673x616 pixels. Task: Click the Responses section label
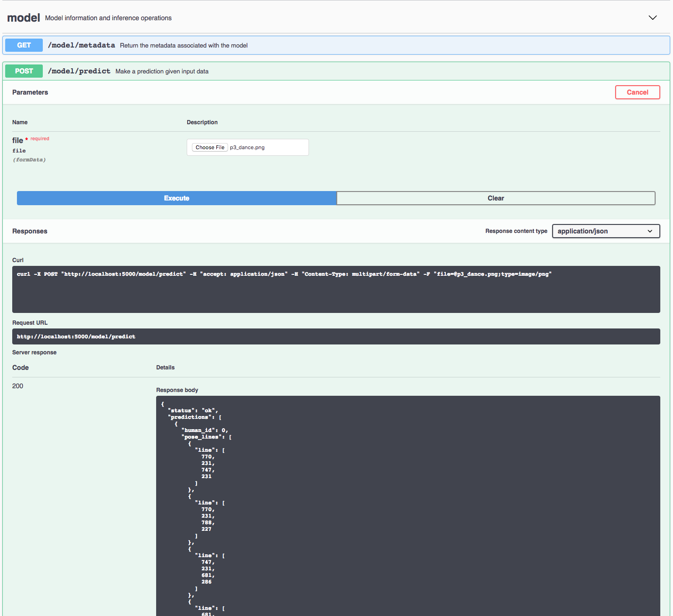30,231
